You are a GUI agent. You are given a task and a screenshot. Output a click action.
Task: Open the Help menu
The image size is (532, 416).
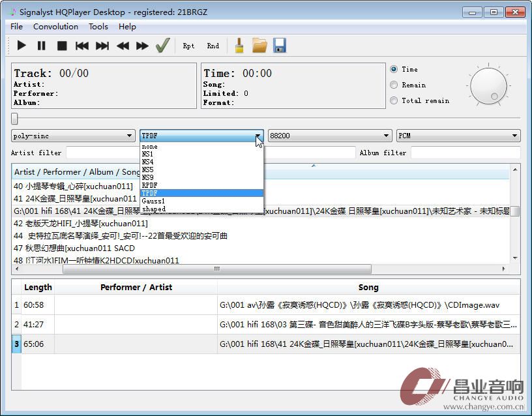point(127,27)
